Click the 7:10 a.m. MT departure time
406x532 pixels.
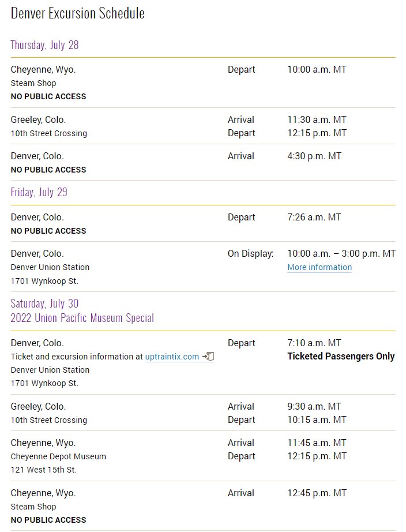point(314,343)
